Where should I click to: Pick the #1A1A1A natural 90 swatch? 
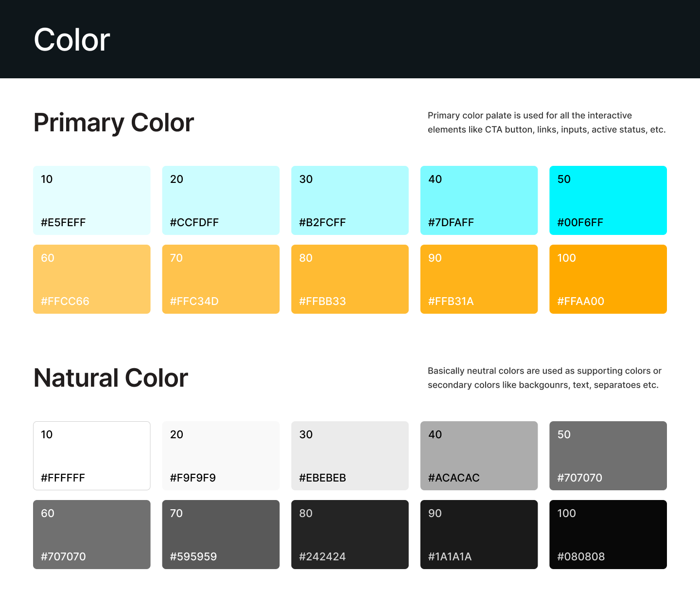479,535
